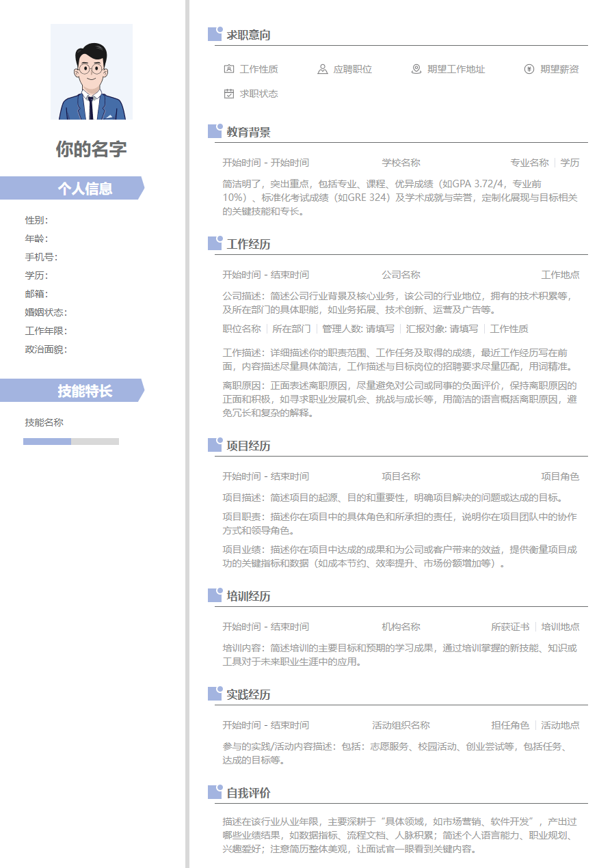Viewport: 612px width, 868px height.
Task: Click the job type icon beside 工作性质
Action: [229, 69]
